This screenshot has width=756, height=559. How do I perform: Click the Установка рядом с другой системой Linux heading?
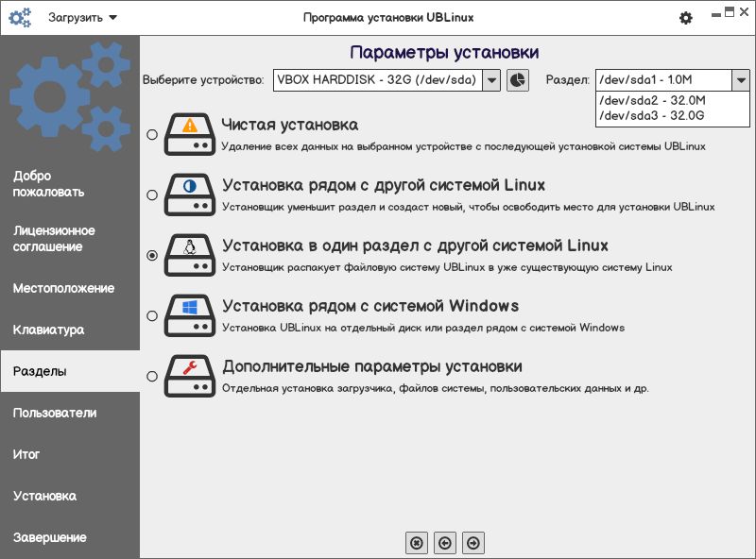[384, 185]
